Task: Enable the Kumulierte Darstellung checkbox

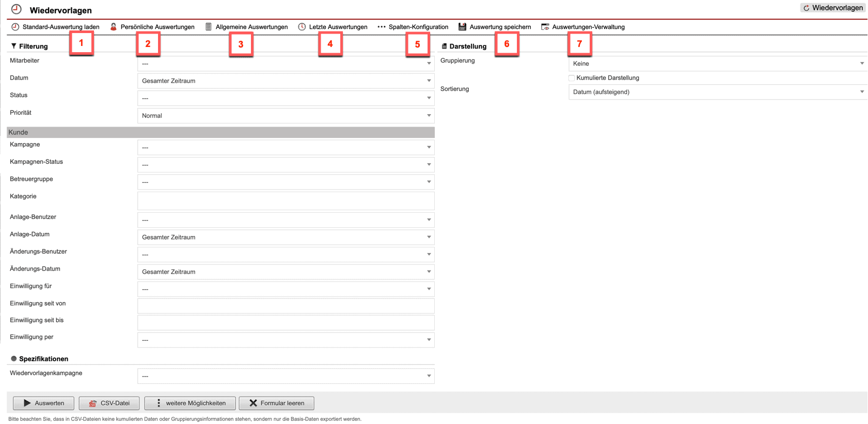Action: click(572, 78)
